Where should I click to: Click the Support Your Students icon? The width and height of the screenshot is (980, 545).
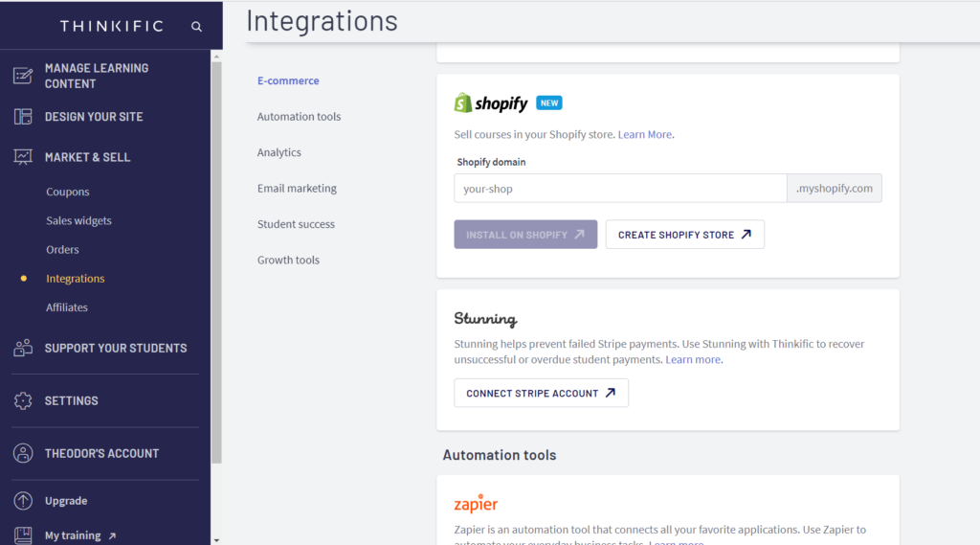[x=23, y=348]
